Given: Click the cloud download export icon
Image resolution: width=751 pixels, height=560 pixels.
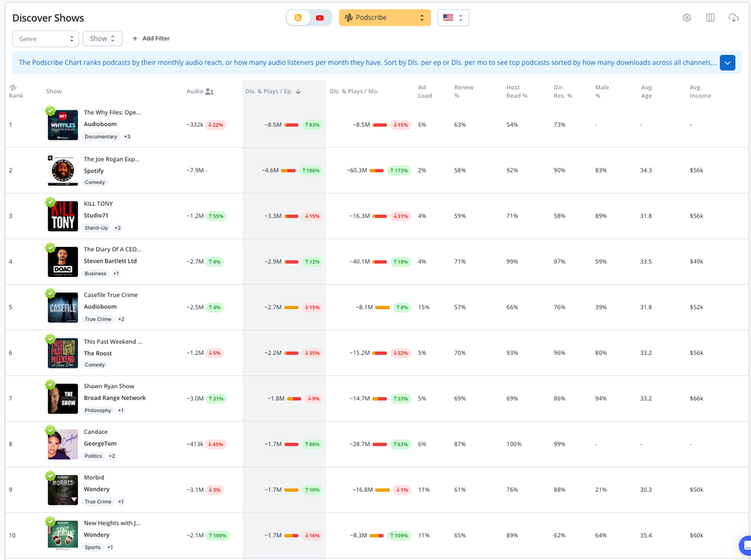Looking at the screenshot, I should point(733,18).
